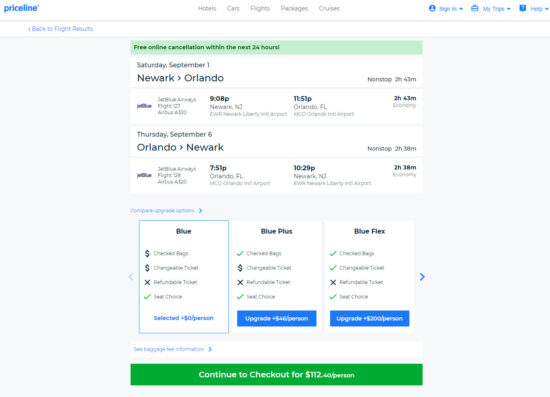Open See baggage fee information

tap(173, 349)
